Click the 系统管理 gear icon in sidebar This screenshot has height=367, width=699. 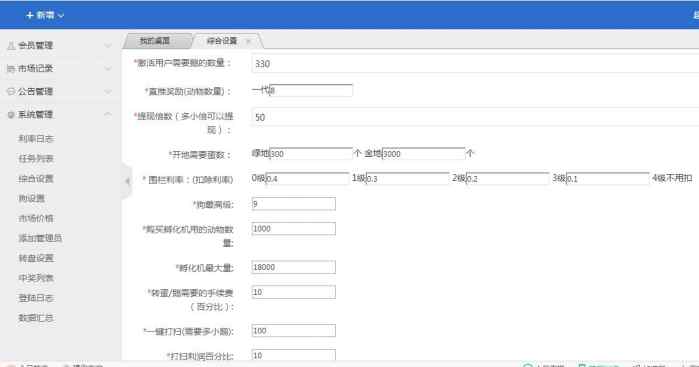[x=11, y=115]
